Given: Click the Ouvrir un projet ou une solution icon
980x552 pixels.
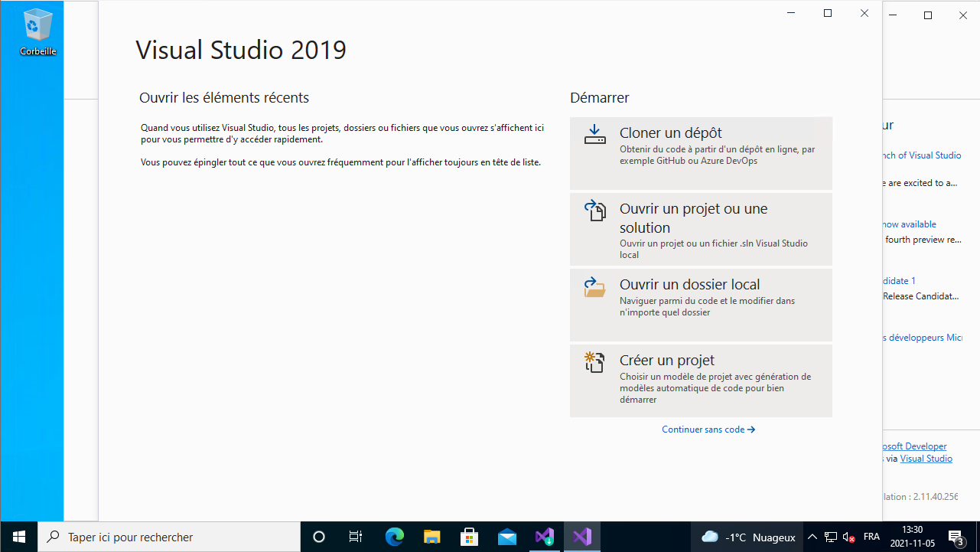Looking at the screenshot, I should pyautogui.click(x=594, y=211).
